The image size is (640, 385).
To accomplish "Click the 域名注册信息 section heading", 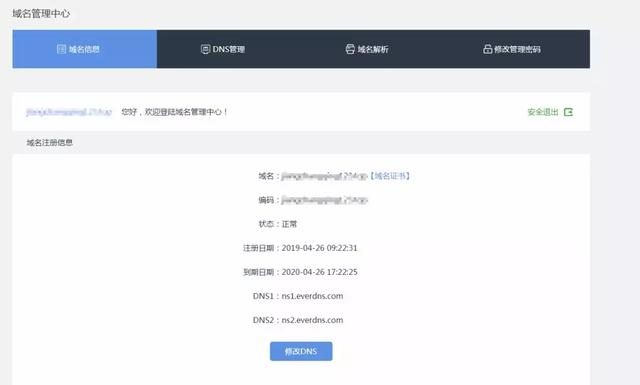I will click(x=49, y=142).
